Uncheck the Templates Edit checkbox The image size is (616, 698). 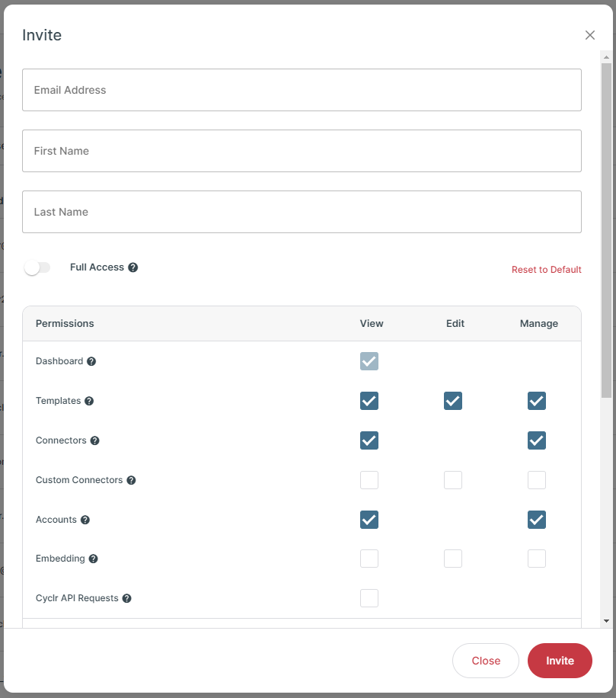click(x=453, y=401)
